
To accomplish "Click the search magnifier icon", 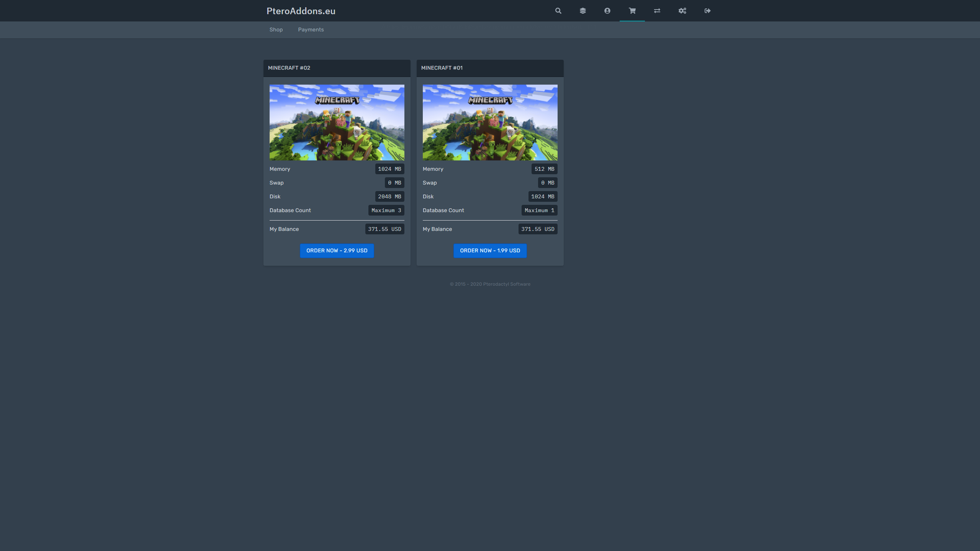I will coord(558,11).
